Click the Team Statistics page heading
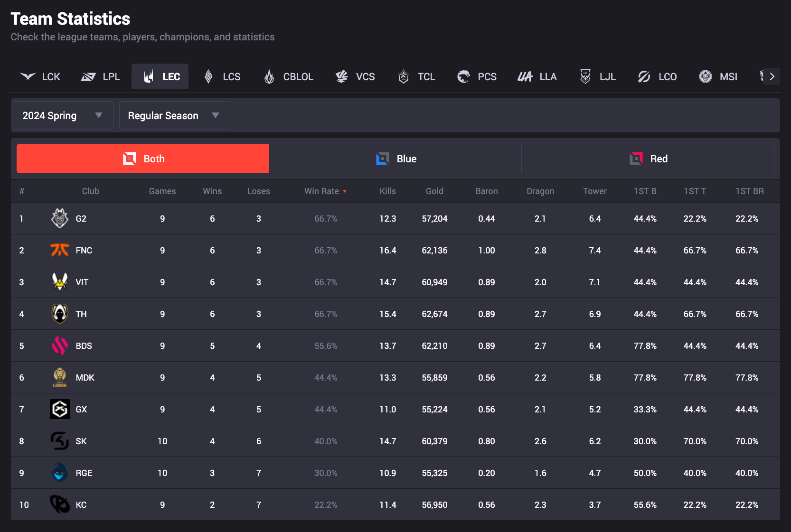 (70, 19)
